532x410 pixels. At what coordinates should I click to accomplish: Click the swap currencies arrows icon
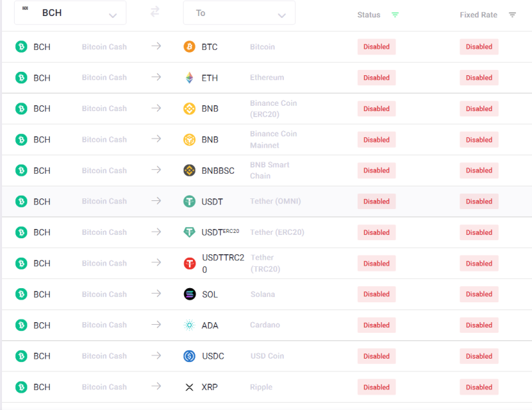pos(155,12)
